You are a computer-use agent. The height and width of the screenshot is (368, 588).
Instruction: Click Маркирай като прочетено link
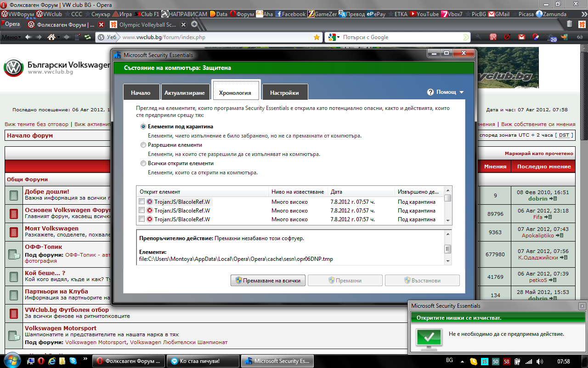539,154
